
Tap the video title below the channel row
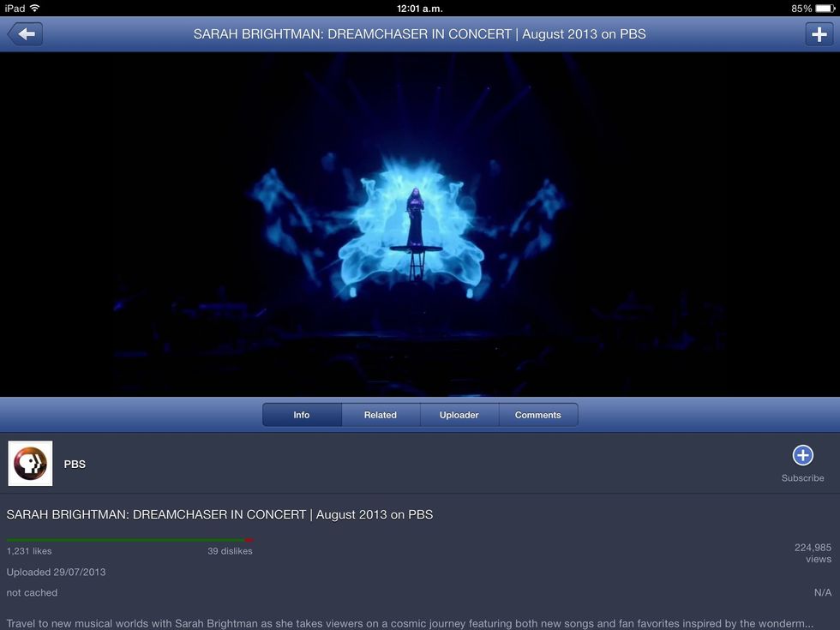click(219, 514)
